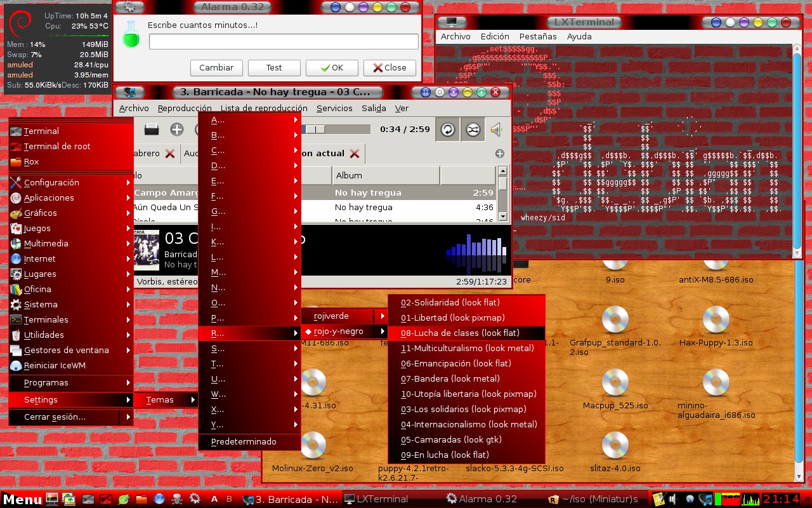Click the Oficina icon in the menu
812x508 pixels.
pyautogui.click(x=16, y=290)
